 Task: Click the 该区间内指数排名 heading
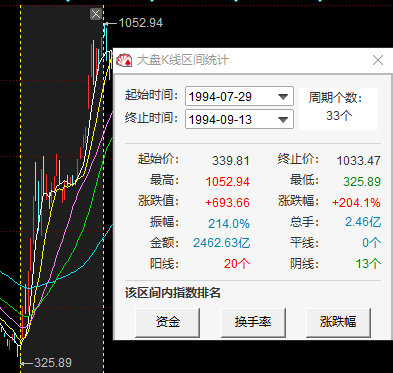click(173, 293)
